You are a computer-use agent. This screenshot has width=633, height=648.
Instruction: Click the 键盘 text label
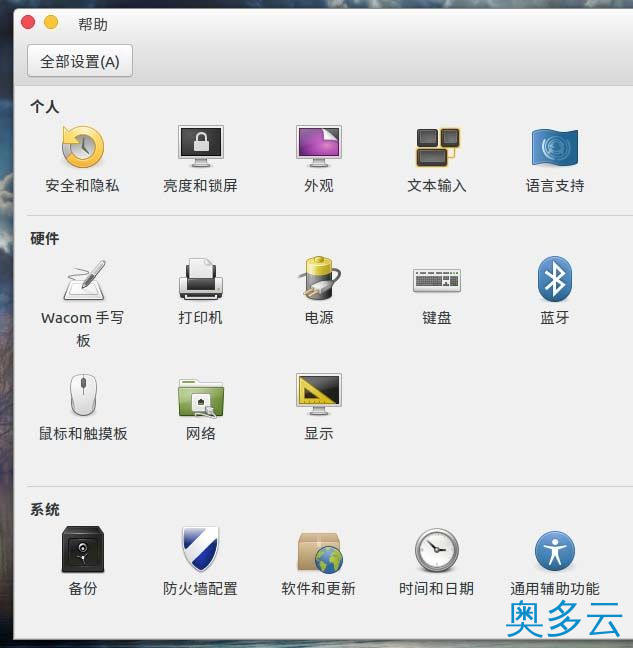click(437, 318)
